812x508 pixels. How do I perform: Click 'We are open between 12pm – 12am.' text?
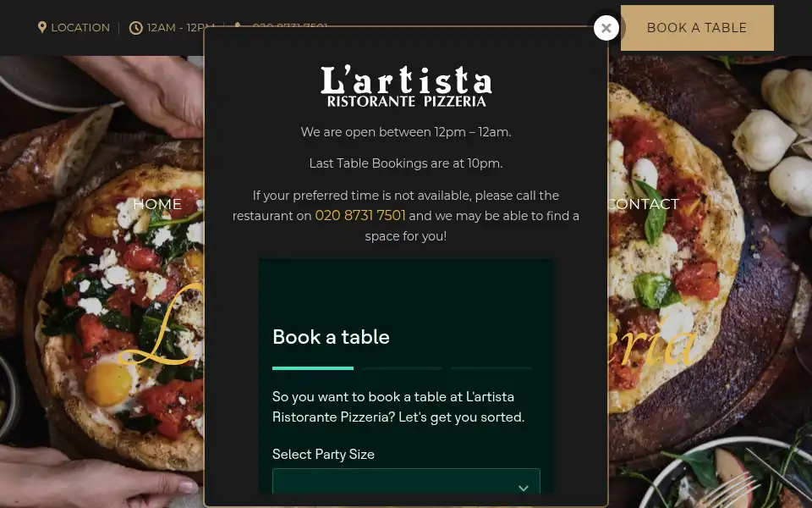(406, 132)
